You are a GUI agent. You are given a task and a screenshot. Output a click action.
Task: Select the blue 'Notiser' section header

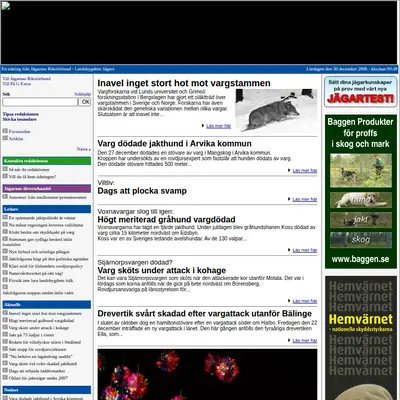pos(47,390)
